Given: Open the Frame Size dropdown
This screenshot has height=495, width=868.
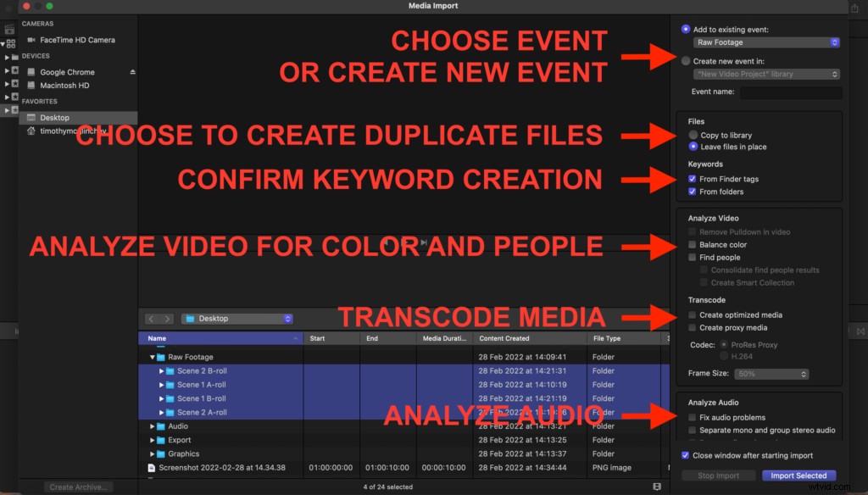Looking at the screenshot, I should point(771,373).
